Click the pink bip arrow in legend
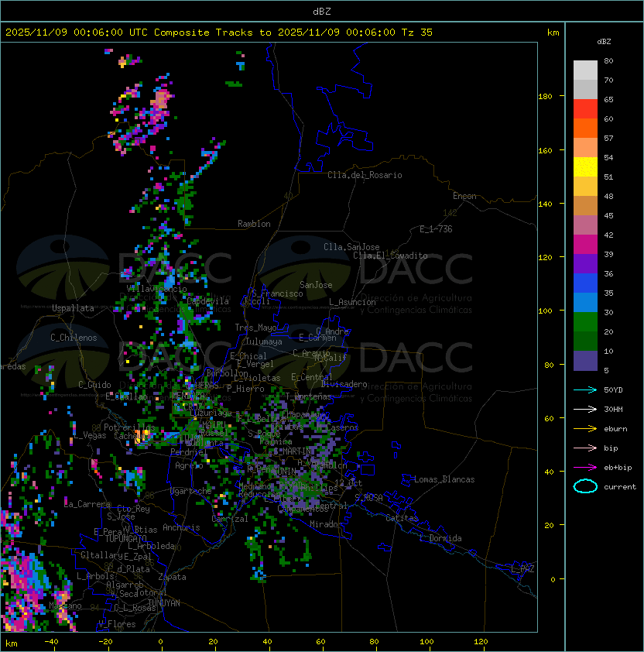Viewport: 644px width, 652px height. click(x=585, y=448)
